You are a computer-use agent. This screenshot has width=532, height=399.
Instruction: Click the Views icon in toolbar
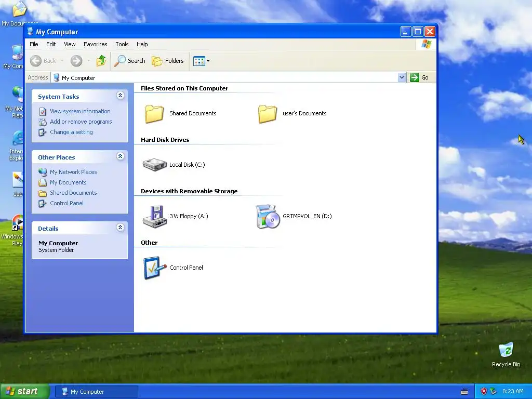click(x=199, y=61)
